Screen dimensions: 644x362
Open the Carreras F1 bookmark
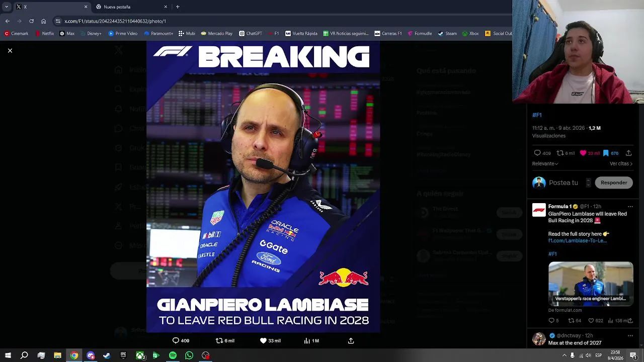click(x=388, y=34)
